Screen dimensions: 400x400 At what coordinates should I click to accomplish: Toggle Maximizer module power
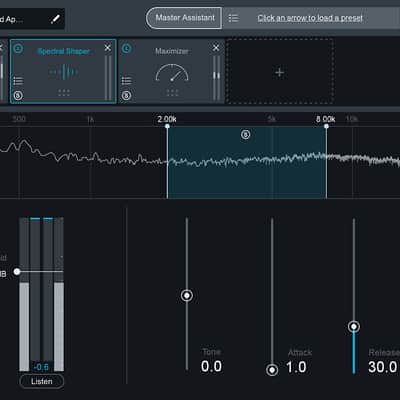126,49
